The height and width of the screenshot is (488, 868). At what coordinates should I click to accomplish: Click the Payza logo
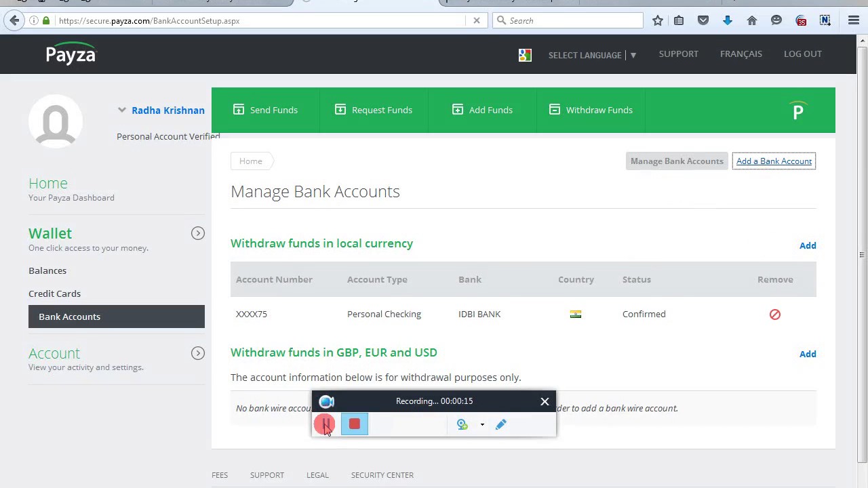[71, 54]
